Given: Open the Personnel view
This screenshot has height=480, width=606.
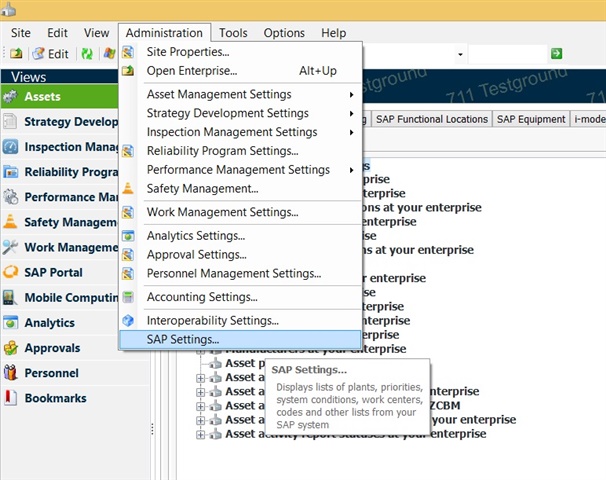Looking at the screenshot, I should click(x=75, y=373).
